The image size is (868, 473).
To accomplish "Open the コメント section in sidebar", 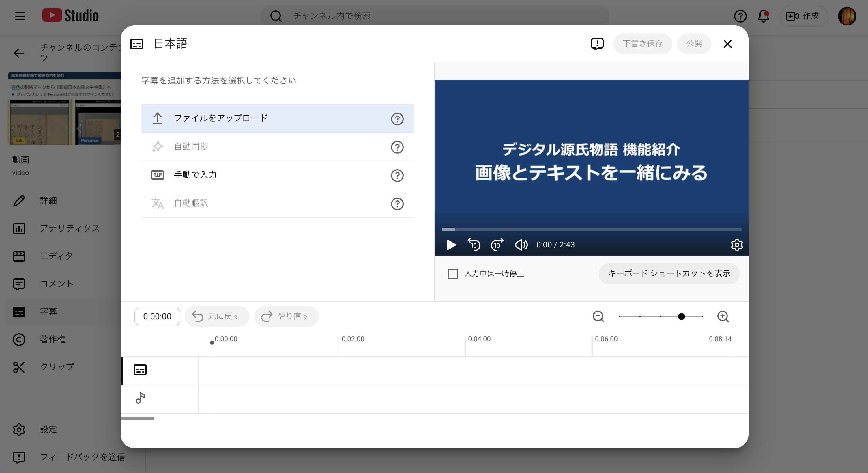I will 57,284.
